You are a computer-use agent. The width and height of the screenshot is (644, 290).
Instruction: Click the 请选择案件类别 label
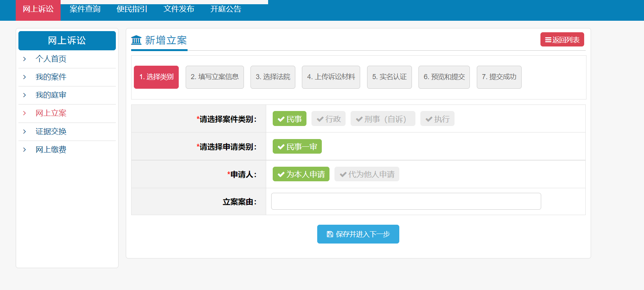click(226, 119)
